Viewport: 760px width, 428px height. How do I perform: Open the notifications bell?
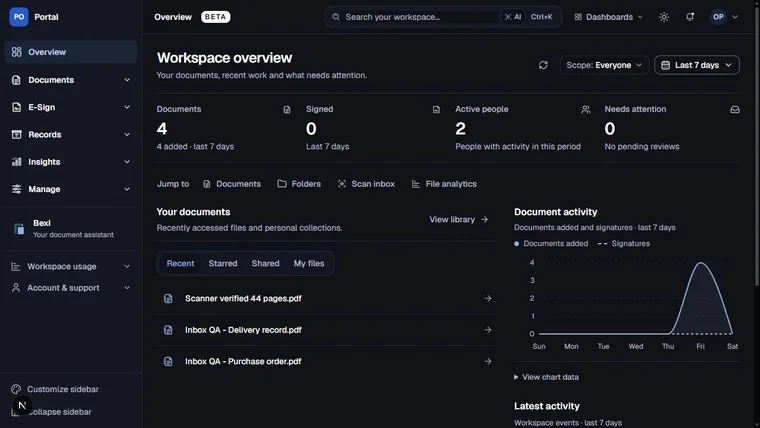click(x=690, y=17)
